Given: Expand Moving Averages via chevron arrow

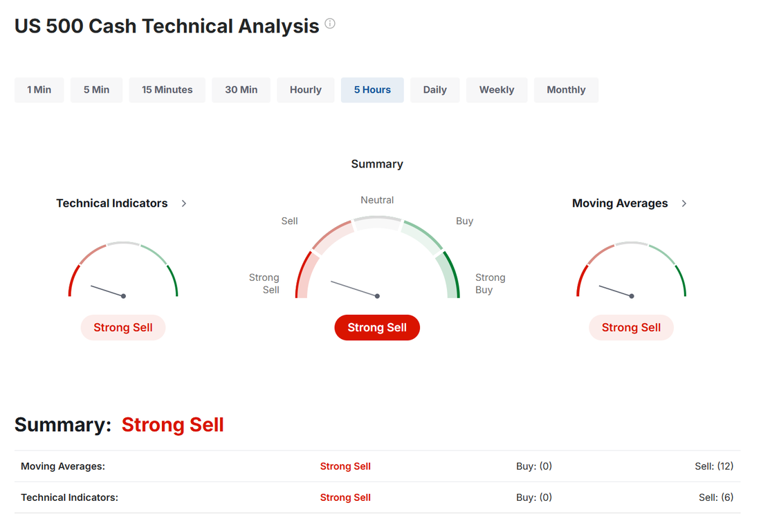Looking at the screenshot, I should pyautogui.click(x=684, y=203).
